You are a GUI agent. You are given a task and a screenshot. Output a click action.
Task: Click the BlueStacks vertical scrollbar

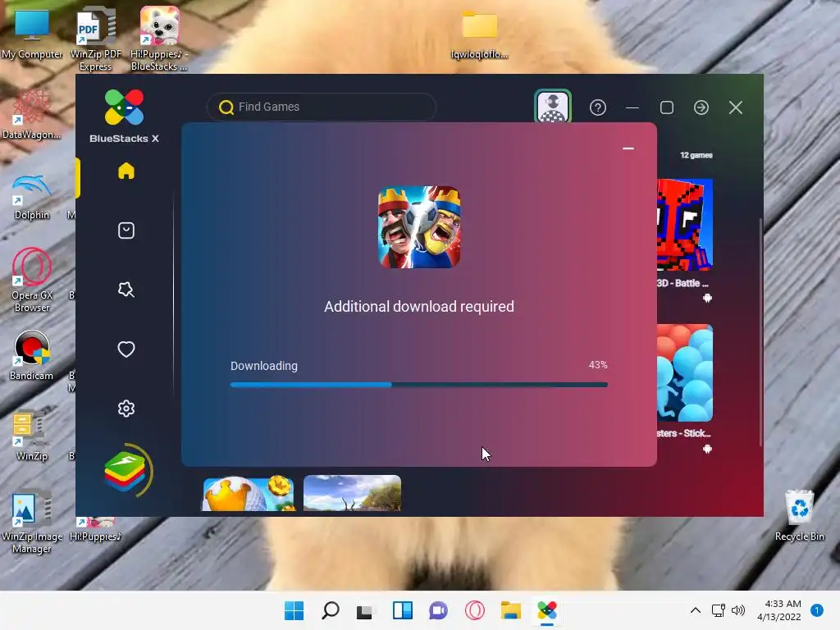coord(760,332)
